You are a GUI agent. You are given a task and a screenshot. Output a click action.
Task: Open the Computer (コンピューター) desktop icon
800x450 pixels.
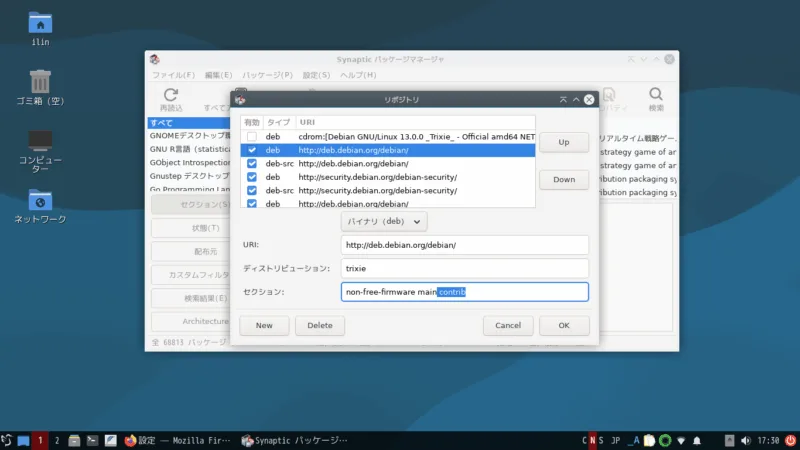click(40, 141)
